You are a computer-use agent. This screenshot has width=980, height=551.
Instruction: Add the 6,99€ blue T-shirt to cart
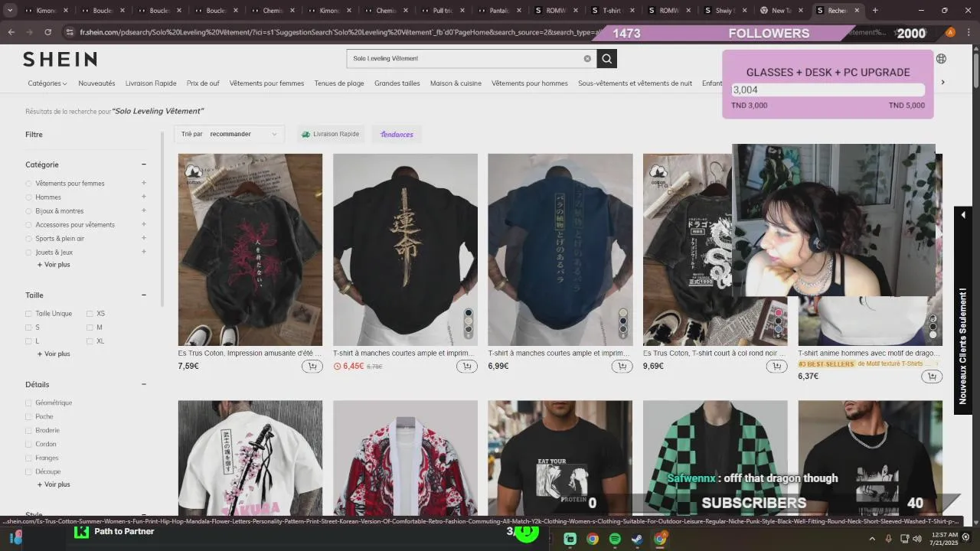[x=622, y=367]
